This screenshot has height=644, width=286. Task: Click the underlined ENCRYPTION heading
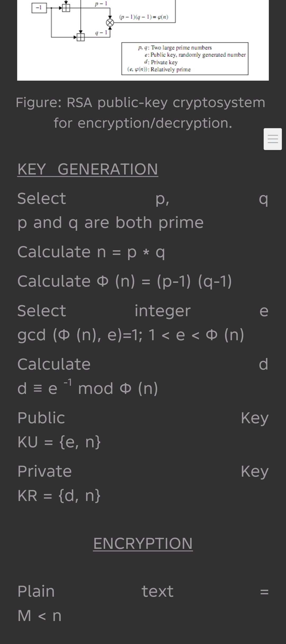[143, 544]
